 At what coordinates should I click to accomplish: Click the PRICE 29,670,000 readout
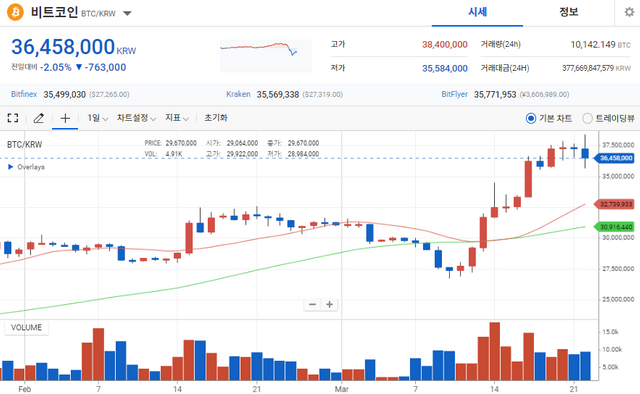point(171,143)
